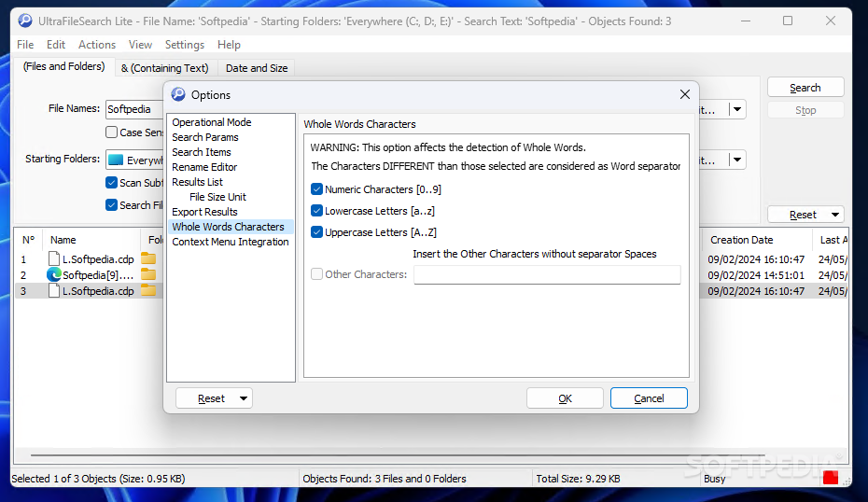Click OK in Options dialog
Image resolution: width=868 pixels, height=502 pixels.
click(566, 398)
